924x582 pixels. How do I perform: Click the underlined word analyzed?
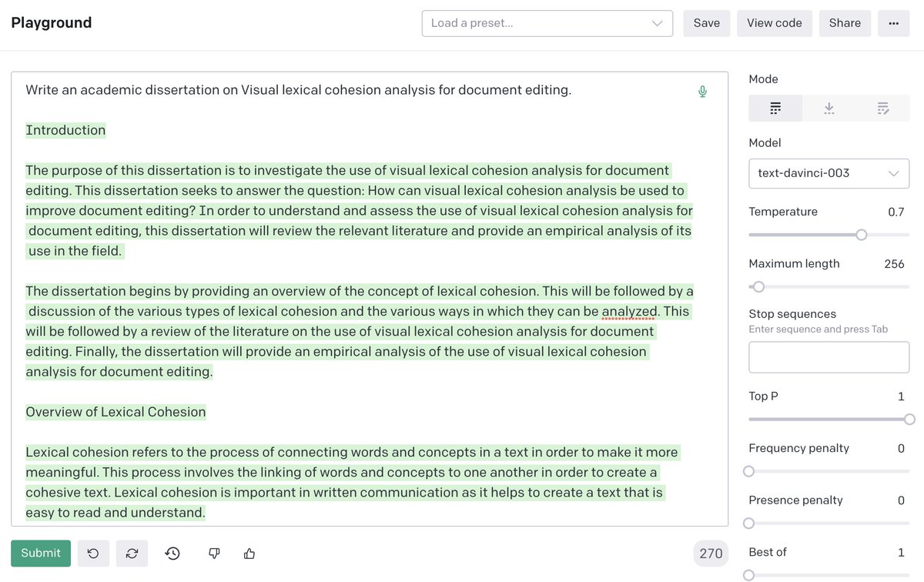coord(630,312)
